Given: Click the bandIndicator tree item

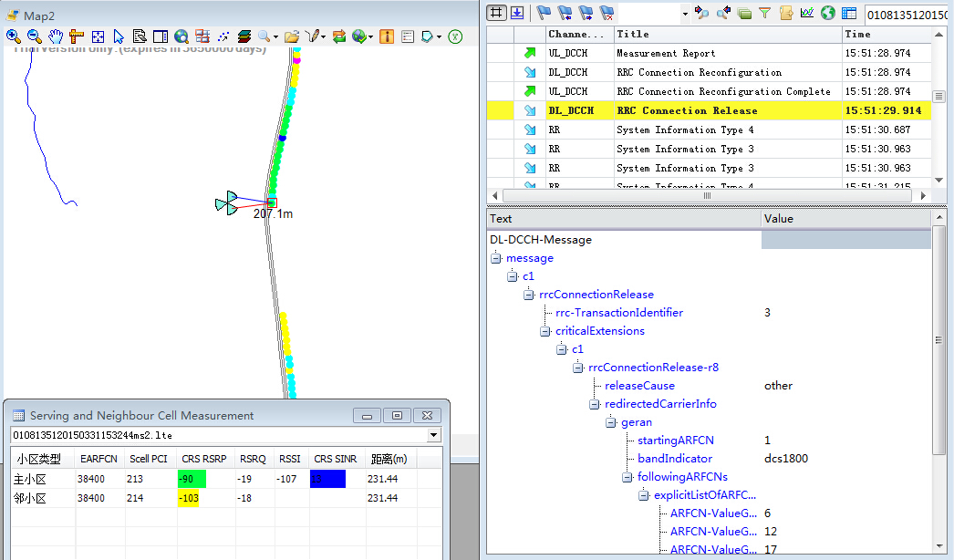Looking at the screenshot, I should pyautogui.click(x=675, y=459).
